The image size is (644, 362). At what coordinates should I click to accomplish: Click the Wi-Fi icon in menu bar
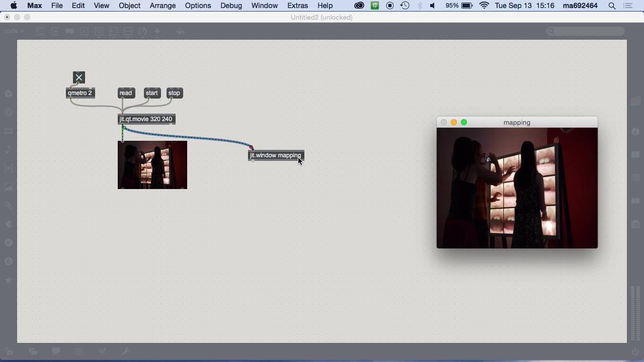point(484,6)
